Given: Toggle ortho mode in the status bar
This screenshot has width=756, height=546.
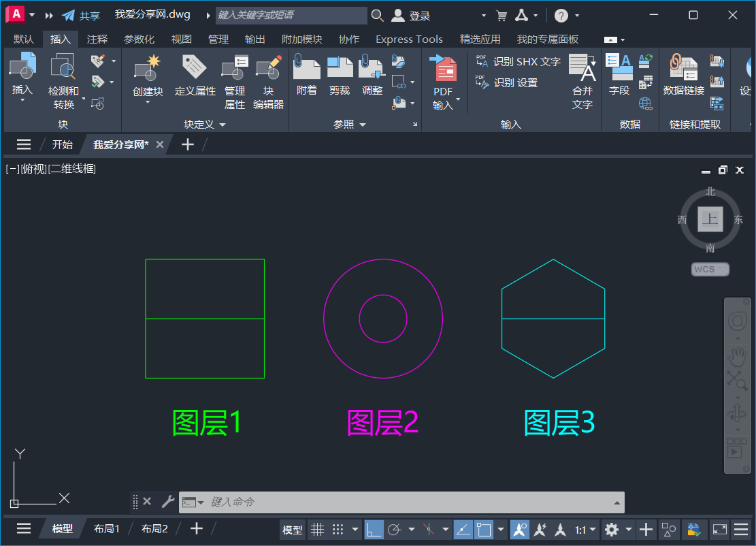Looking at the screenshot, I should [x=374, y=529].
